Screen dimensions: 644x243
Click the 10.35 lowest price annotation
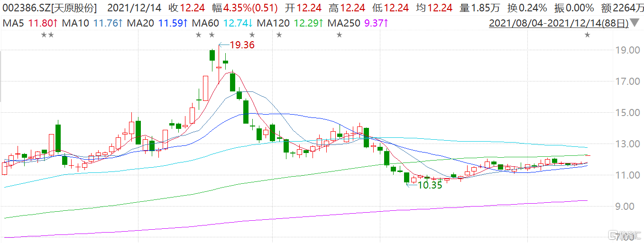point(430,185)
